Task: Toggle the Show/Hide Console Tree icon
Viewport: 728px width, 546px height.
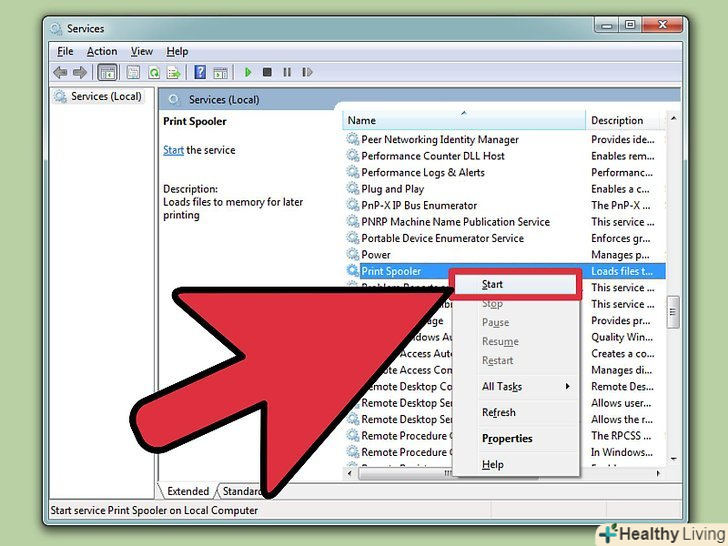Action: point(107,72)
